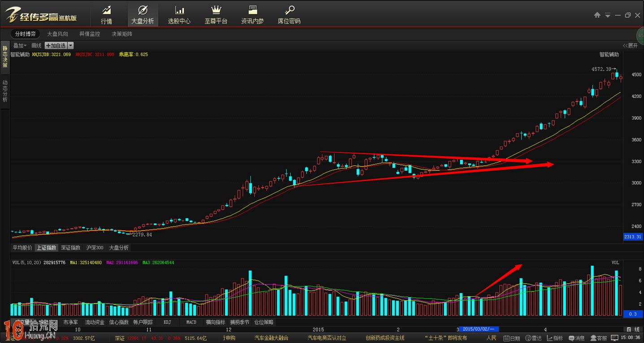Select the 静态决策 side tab

point(5,57)
